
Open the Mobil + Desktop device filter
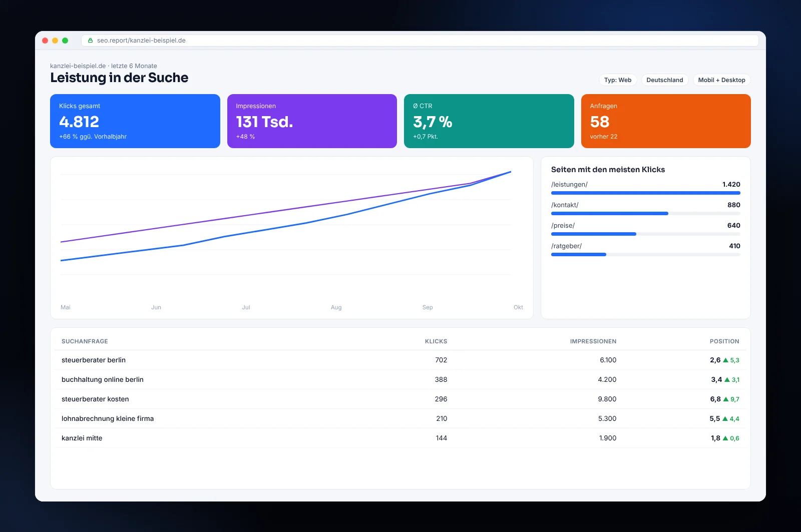tap(722, 80)
